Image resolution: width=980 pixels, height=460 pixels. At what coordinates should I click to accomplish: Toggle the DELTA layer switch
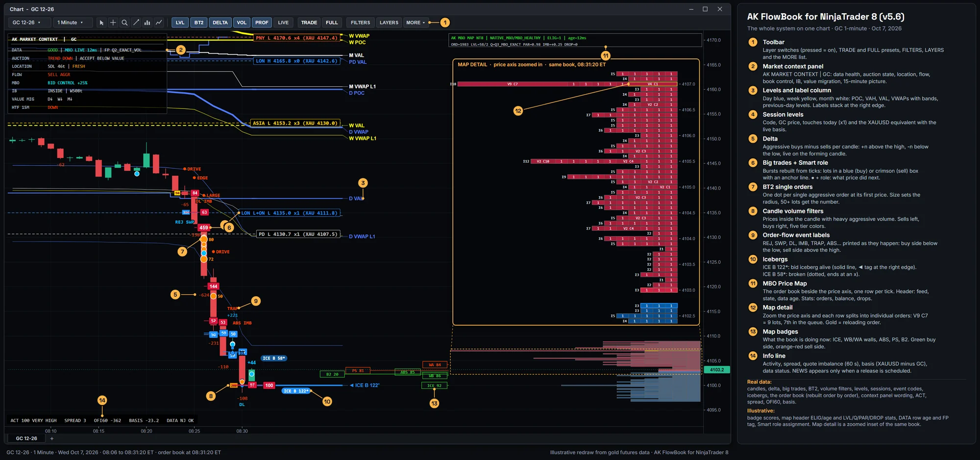[220, 23]
